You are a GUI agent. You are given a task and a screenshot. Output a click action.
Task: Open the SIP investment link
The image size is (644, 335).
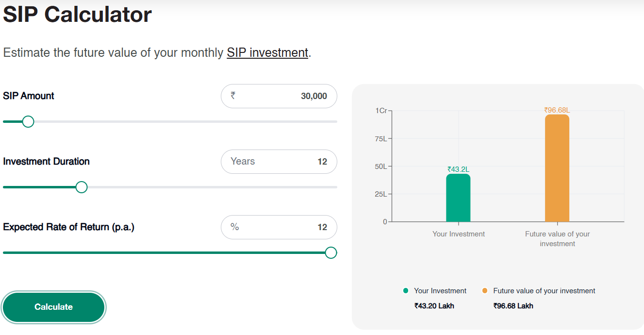pos(267,52)
